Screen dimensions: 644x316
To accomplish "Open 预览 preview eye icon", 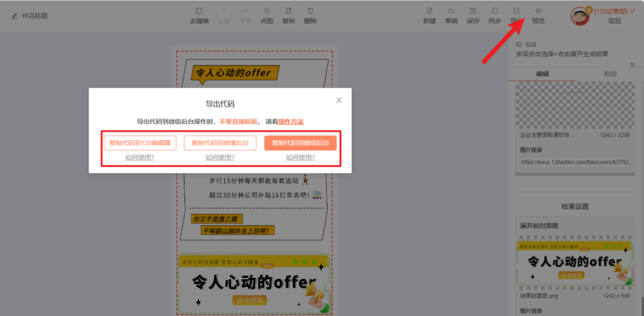I will click(538, 11).
